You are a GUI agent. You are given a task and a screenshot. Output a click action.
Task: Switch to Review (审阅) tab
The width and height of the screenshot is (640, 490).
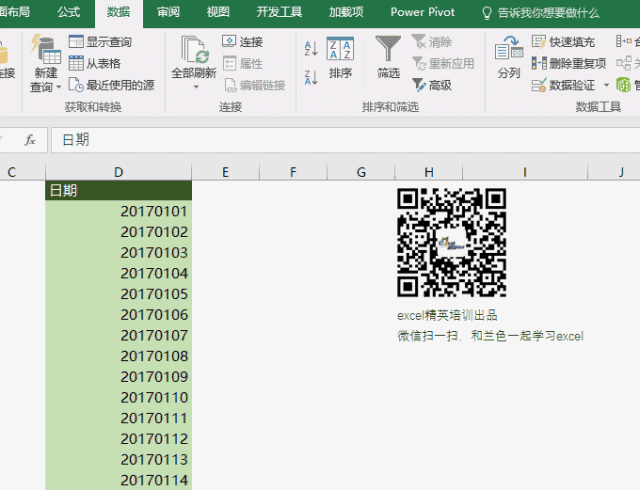[168, 12]
